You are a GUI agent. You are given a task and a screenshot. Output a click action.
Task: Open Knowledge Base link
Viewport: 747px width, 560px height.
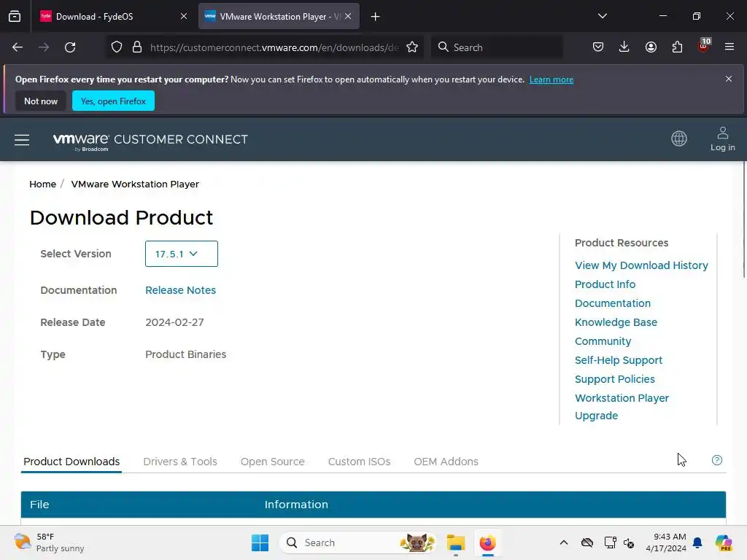(x=616, y=322)
